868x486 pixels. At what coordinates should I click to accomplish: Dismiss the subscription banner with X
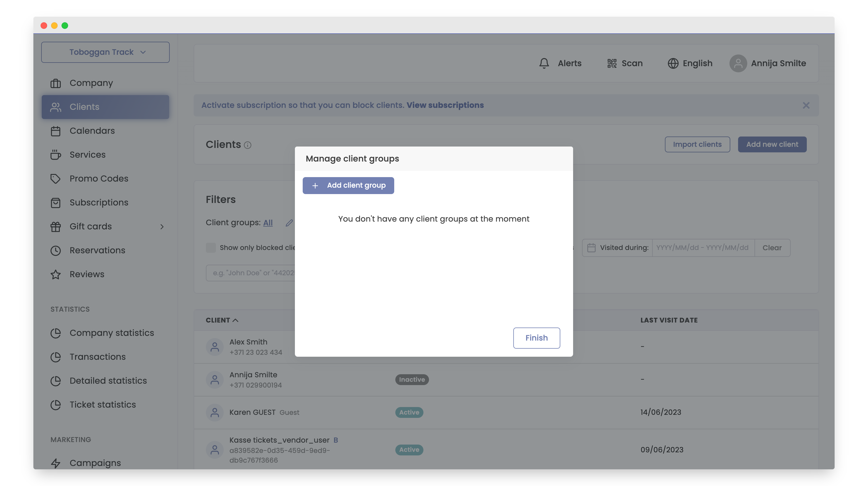click(x=806, y=105)
